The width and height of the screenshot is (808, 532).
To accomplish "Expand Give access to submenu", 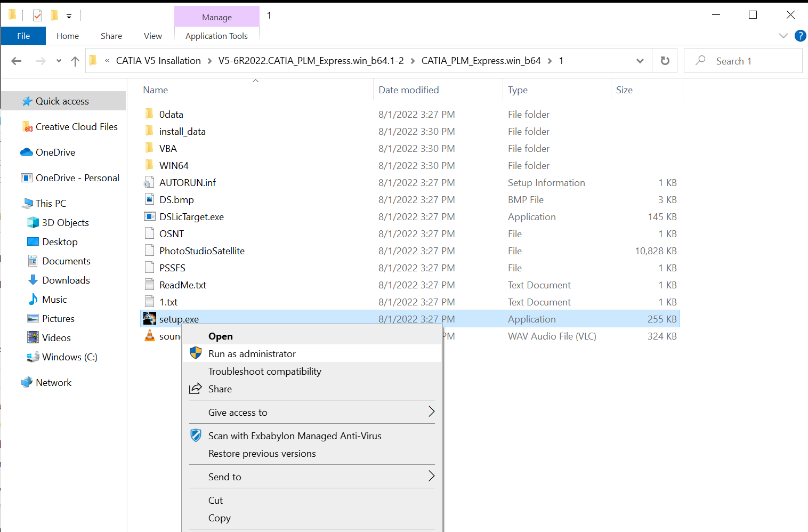I will [431, 412].
